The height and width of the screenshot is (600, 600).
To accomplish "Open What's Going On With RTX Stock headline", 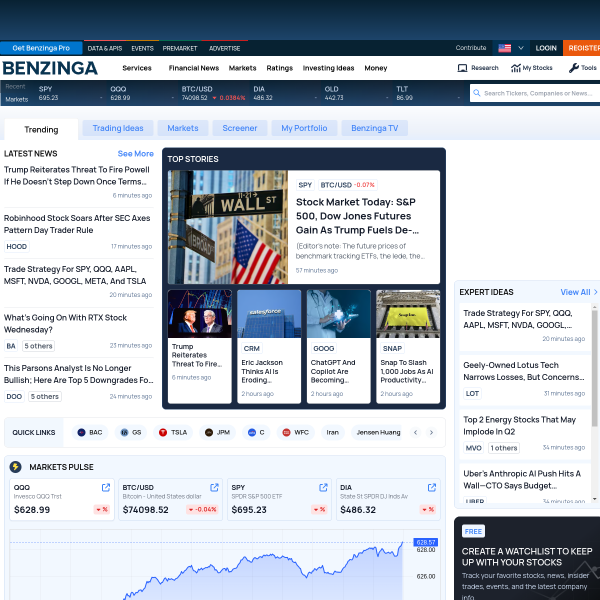I will pos(65,324).
